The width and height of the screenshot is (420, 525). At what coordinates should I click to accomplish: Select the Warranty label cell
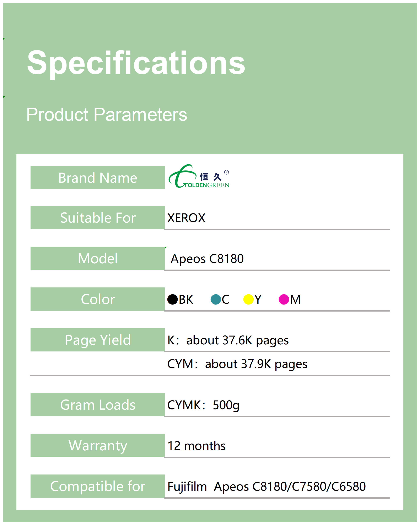click(98, 445)
